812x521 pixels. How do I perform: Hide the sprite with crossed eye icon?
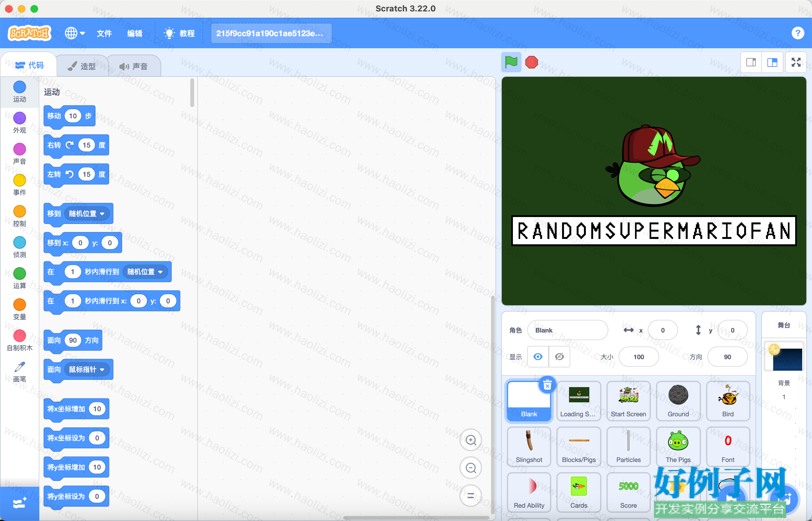(x=560, y=357)
